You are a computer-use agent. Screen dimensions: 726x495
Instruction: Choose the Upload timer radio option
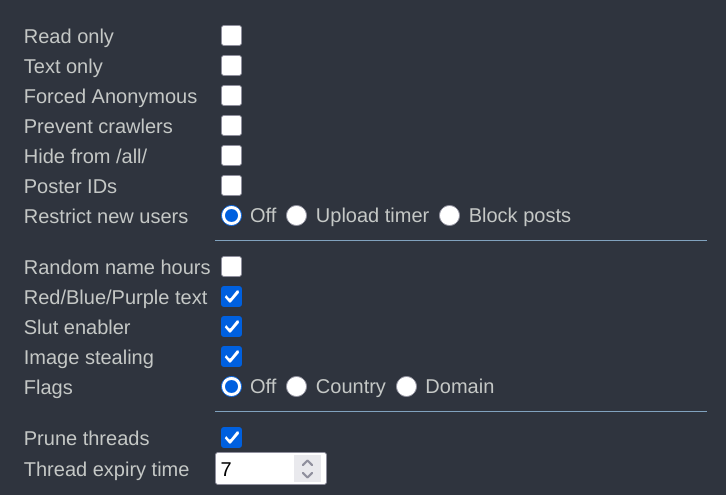click(296, 216)
